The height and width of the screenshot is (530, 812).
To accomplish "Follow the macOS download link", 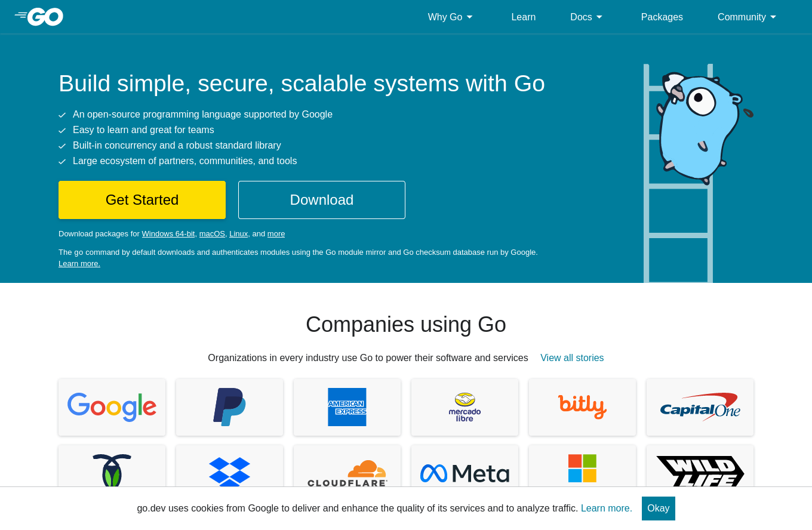I will click(212, 234).
